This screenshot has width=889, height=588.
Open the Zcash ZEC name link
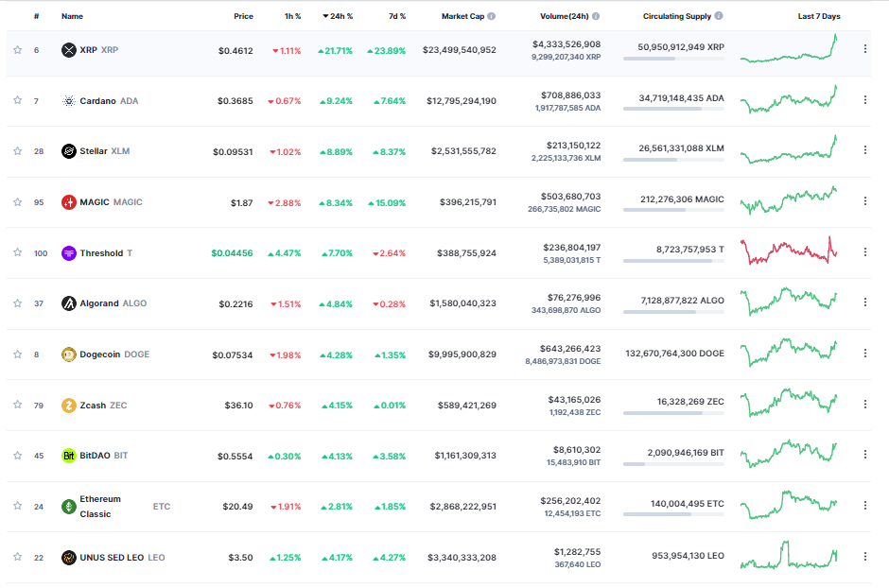coord(103,406)
